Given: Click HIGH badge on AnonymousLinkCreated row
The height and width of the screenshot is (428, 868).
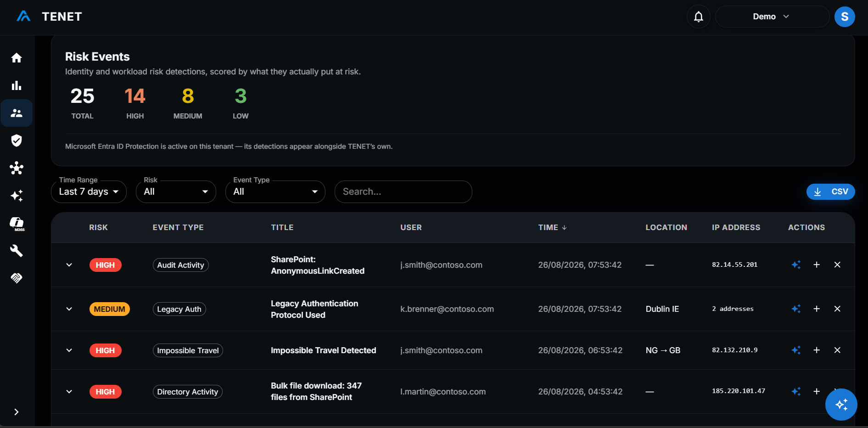Looking at the screenshot, I should point(105,265).
